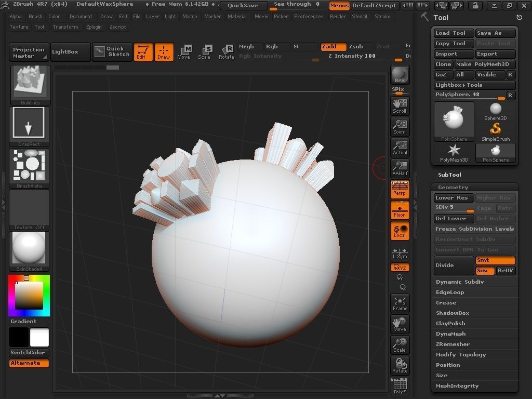The image size is (532, 399).
Task: Click the LightBox button
Action: click(71, 51)
